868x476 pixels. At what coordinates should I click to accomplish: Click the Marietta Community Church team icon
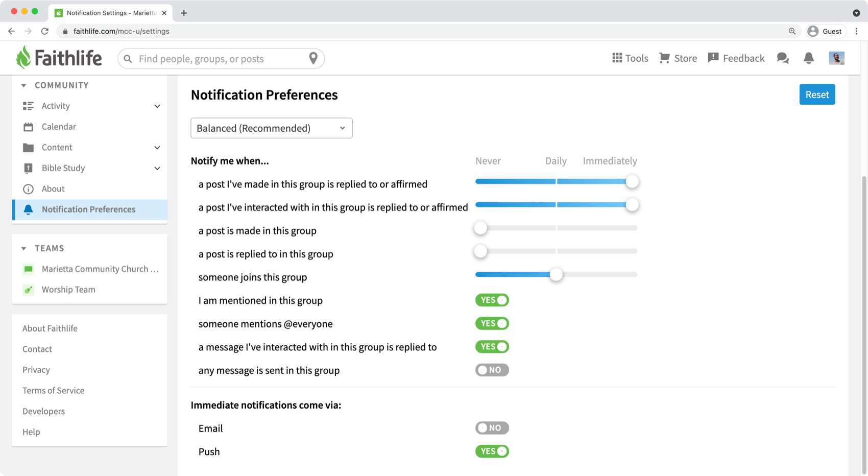[x=28, y=269]
